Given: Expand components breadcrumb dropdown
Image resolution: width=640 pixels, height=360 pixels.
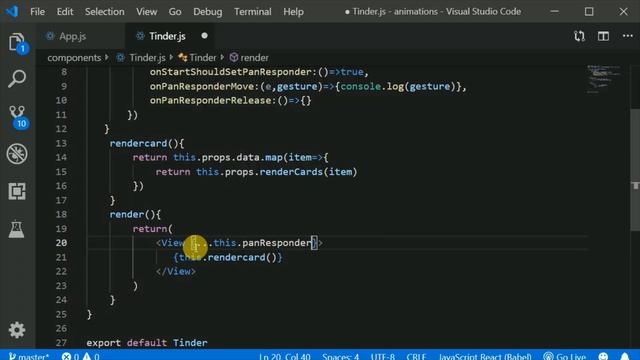Looking at the screenshot, I should [74, 58].
